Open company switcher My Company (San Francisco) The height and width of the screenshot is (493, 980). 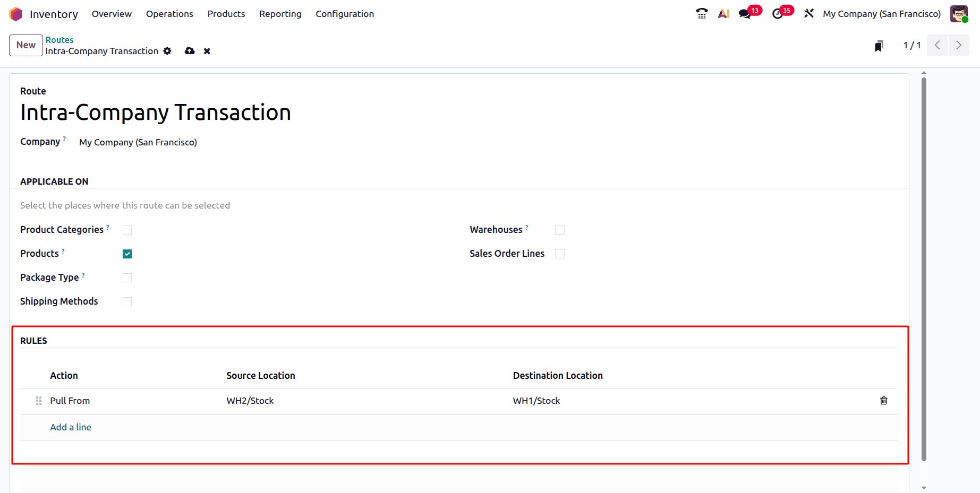click(x=881, y=14)
